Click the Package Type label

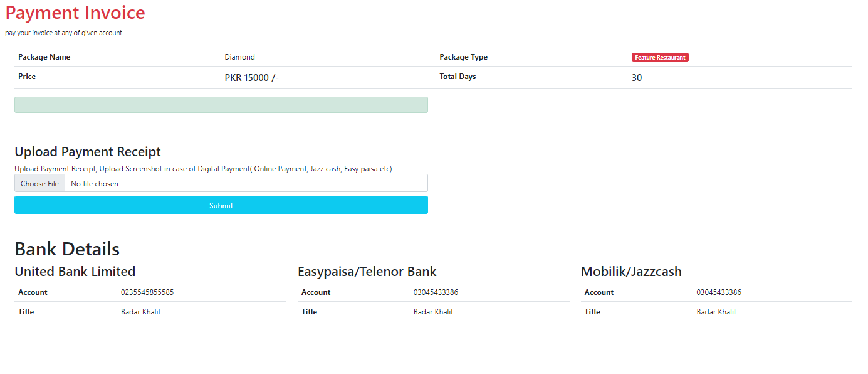coord(464,57)
